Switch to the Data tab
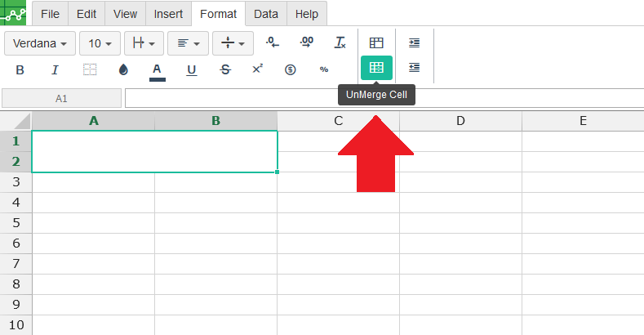 point(265,14)
